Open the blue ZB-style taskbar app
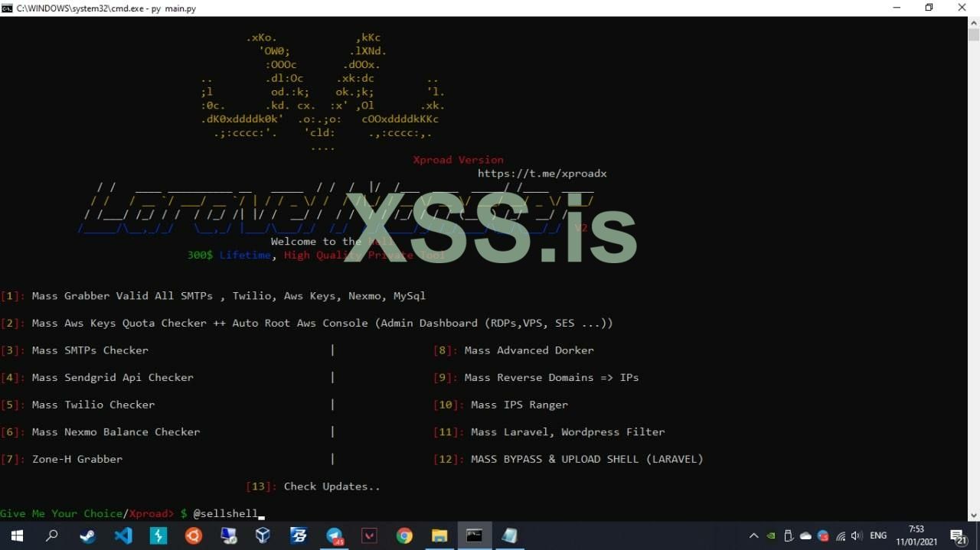 tap(299, 535)
